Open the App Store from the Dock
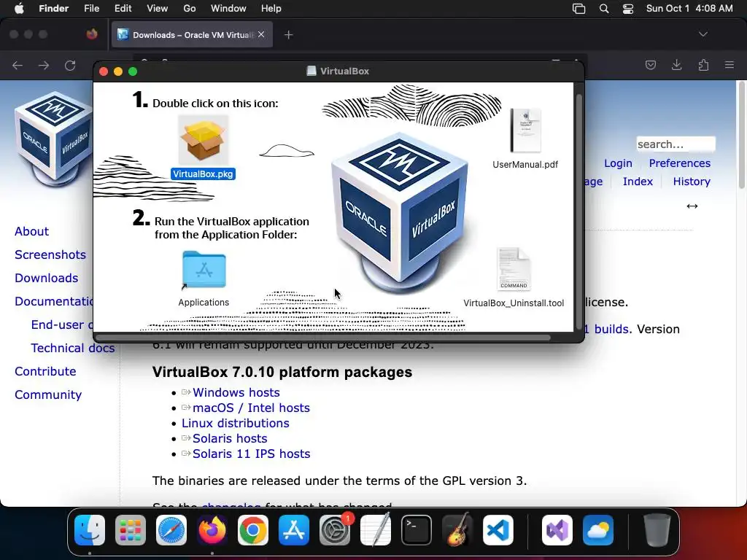The height and width of the screenshot is (560, 747). tap(294, 530)
